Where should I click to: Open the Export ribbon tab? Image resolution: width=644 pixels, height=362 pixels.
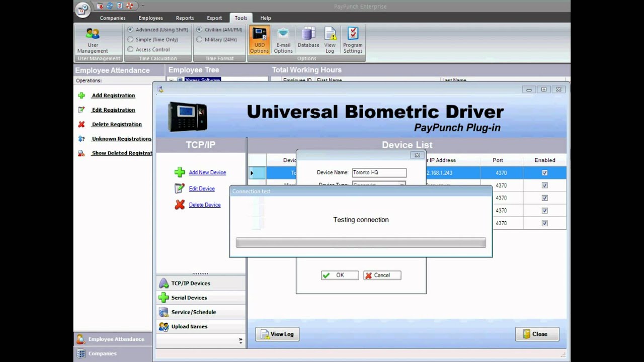click(214, 18)
